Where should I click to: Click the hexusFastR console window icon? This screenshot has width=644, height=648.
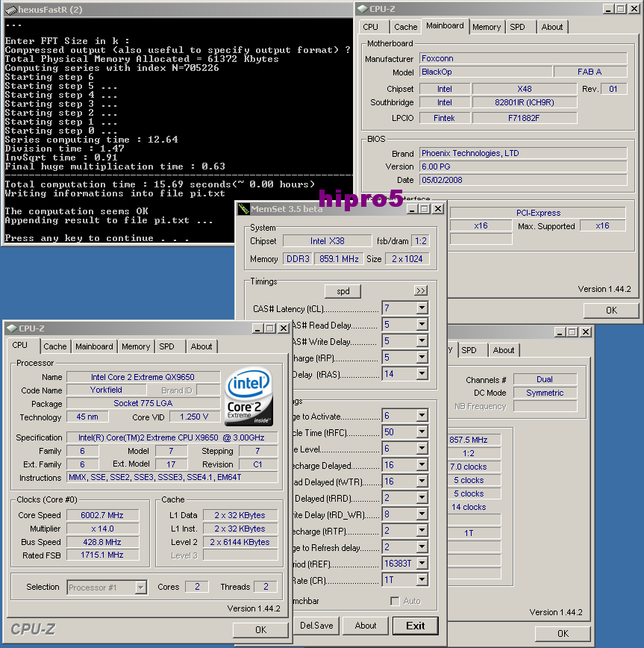pos(11,10)
